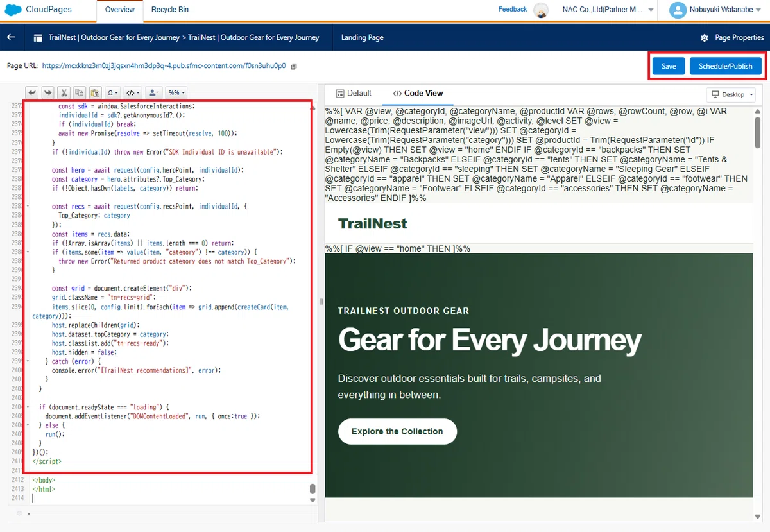This screenshot has height=532, width=770.
Task: Undo the last code edit
Action: [x=32, y=92]
